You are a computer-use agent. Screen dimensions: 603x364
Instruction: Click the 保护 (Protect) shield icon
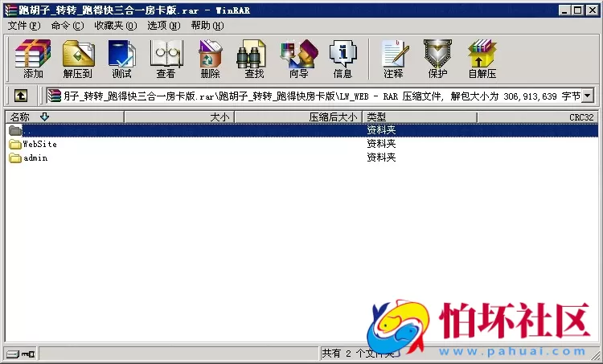(x=437, y=59)
